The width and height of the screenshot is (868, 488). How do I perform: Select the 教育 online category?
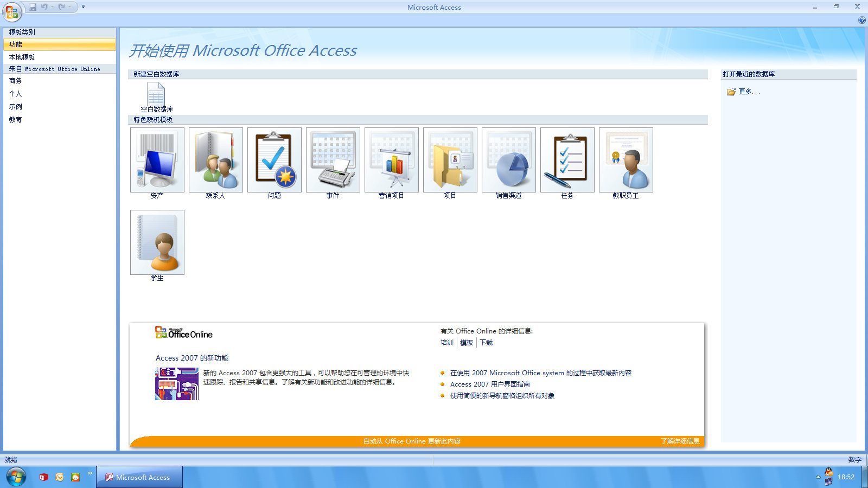pos(60,120)
